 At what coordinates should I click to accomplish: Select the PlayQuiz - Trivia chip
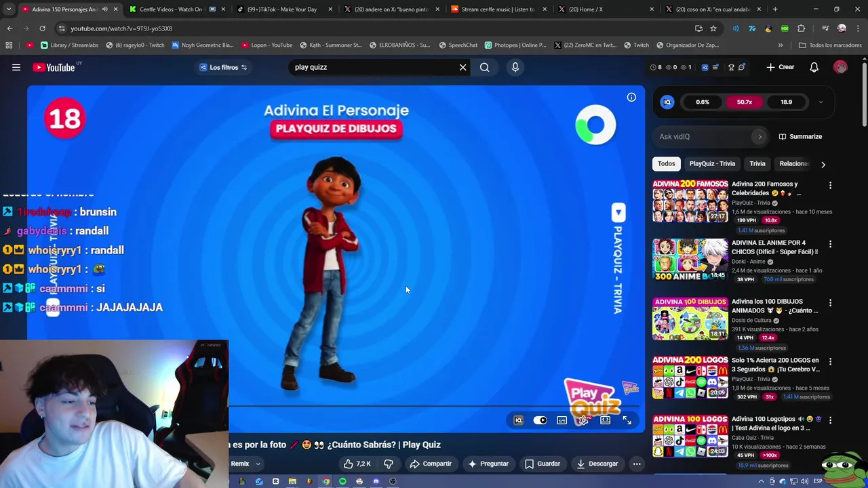pyautogui.click(x=712, y=163)
